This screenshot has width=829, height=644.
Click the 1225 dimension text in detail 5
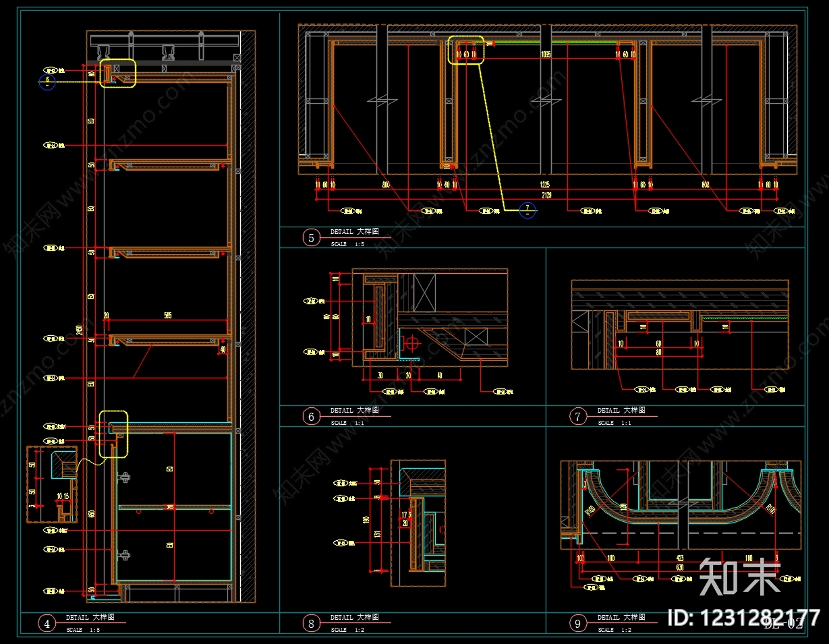[x=546, y=184]
